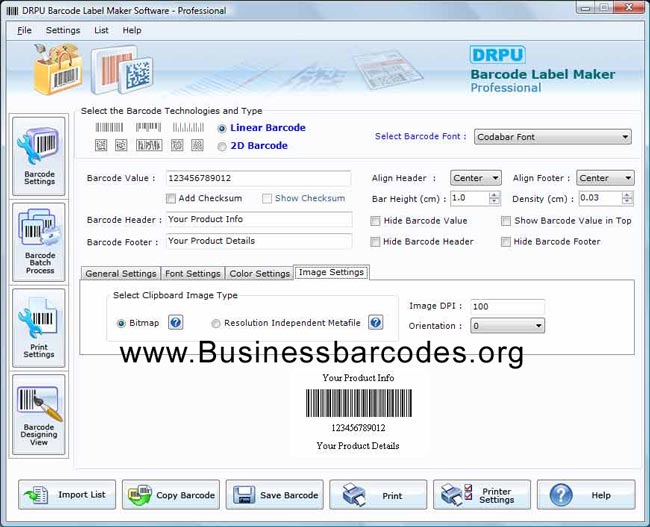Click the third linear barcode sample icon
650x527 pixels.
coord(188,127)
